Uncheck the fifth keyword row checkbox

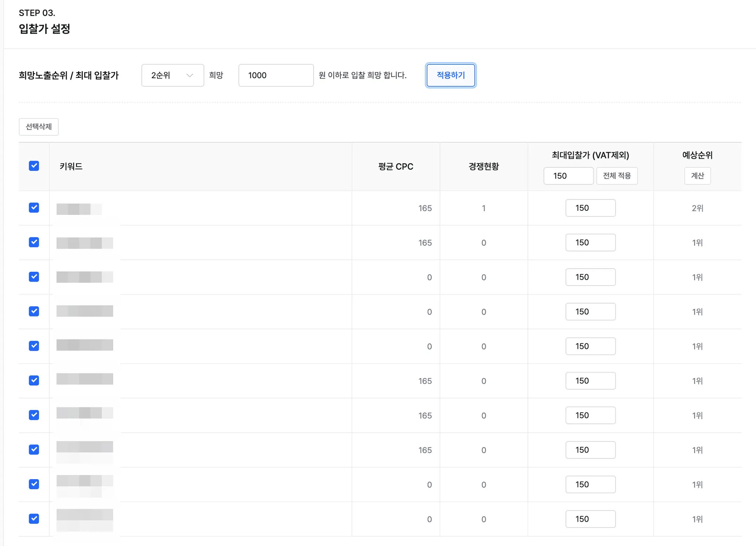coord(34,346)
